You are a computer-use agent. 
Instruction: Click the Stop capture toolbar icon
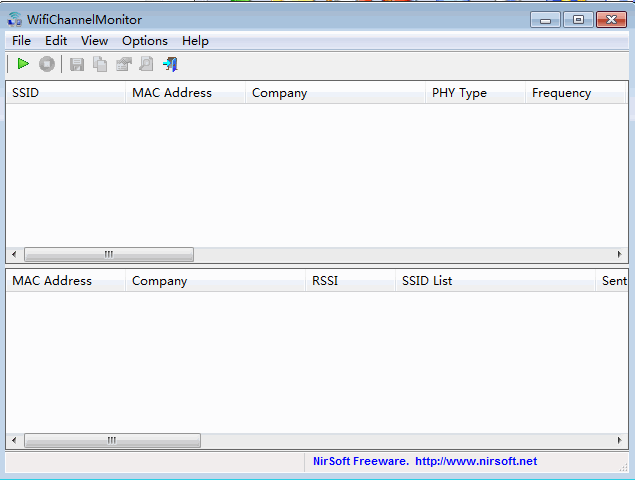point(47,64)
